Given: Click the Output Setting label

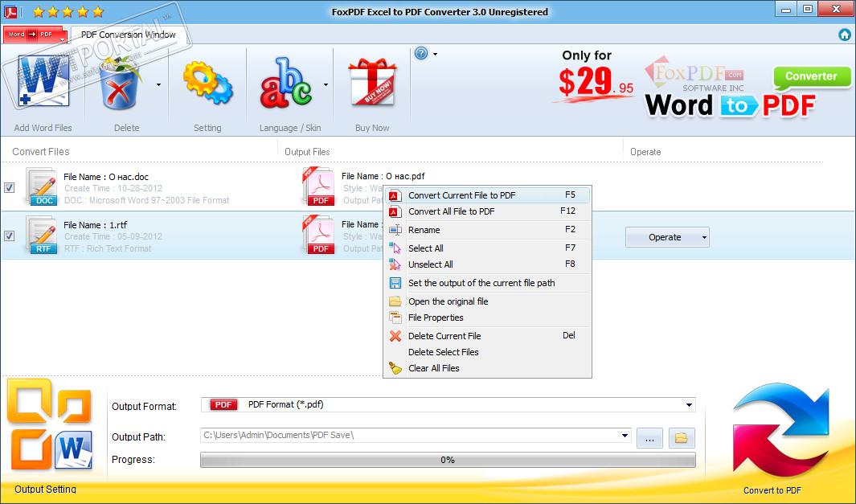Looking at the screenshot, I should (45, 490).
